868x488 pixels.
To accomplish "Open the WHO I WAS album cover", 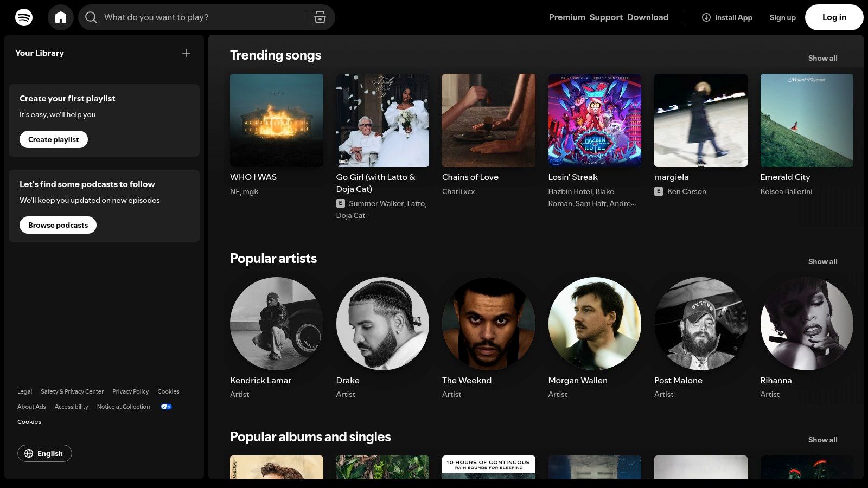I will [x=277, y=120].
